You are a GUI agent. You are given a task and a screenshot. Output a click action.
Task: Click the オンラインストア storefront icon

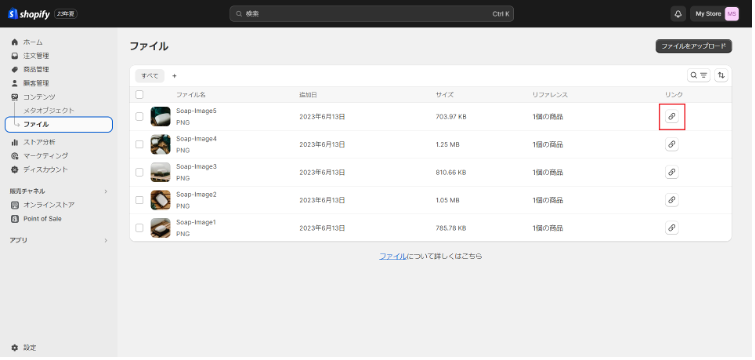(x=14, y=205)
